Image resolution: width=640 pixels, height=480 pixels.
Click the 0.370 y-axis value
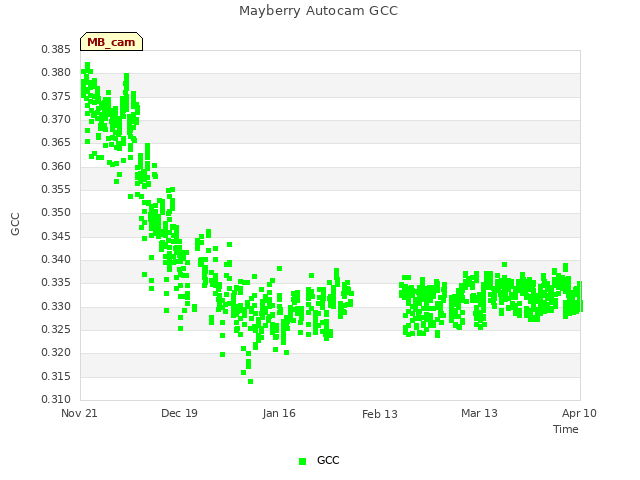[x=56, y=120]
